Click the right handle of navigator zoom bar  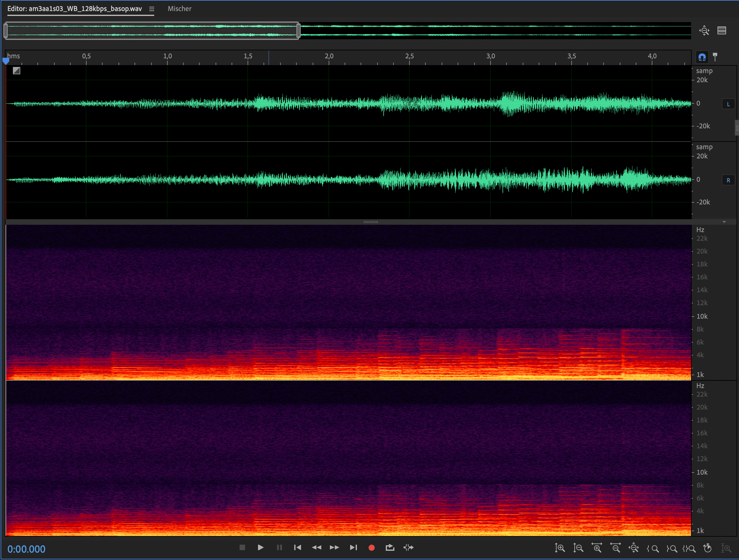point(298,31)
